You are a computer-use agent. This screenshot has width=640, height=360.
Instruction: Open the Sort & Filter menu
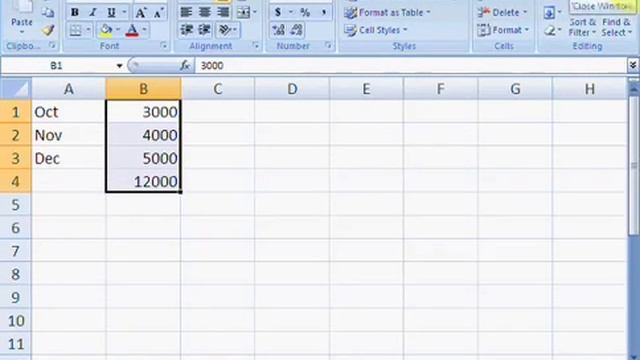(582, 27)
